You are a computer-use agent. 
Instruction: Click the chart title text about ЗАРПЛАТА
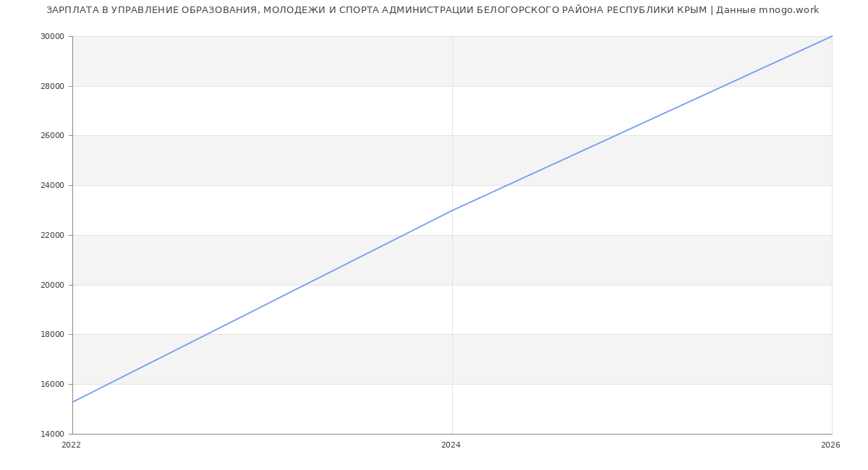click(433, 10)
